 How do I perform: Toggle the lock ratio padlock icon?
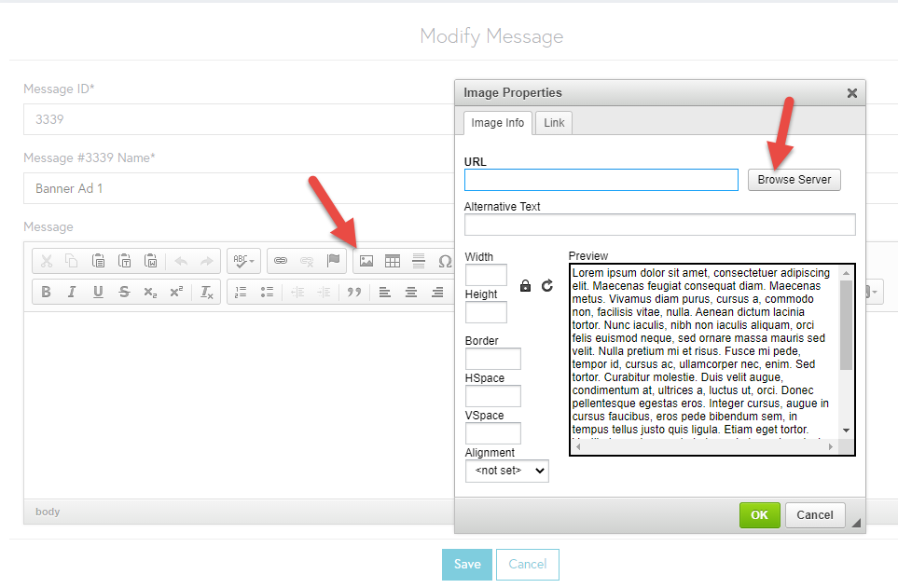[x=526, y=285]
